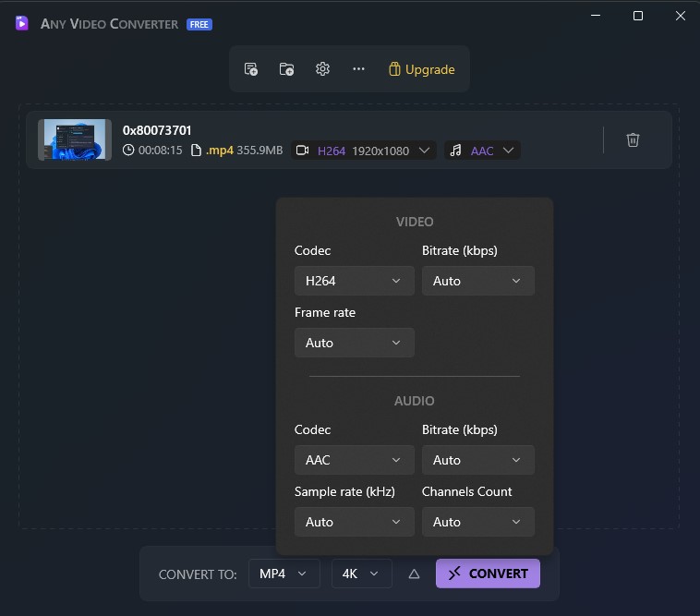Image resolution: width=700 pixels, height=616 pixels.
Task: Click the Add folder icon in toolbar
Action: coord(286,69)
